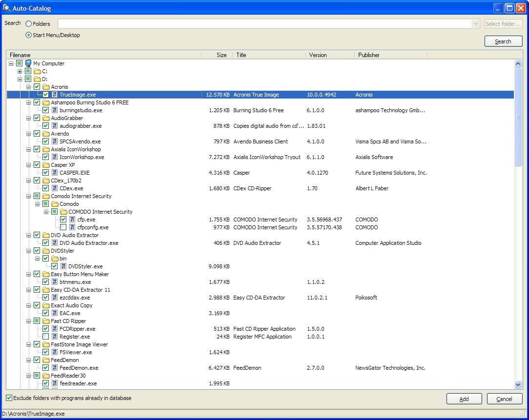This screenshot has height=420, width=529.
Task: Click the FSViewer.exe file icon
Action: [x=55, y=352]
